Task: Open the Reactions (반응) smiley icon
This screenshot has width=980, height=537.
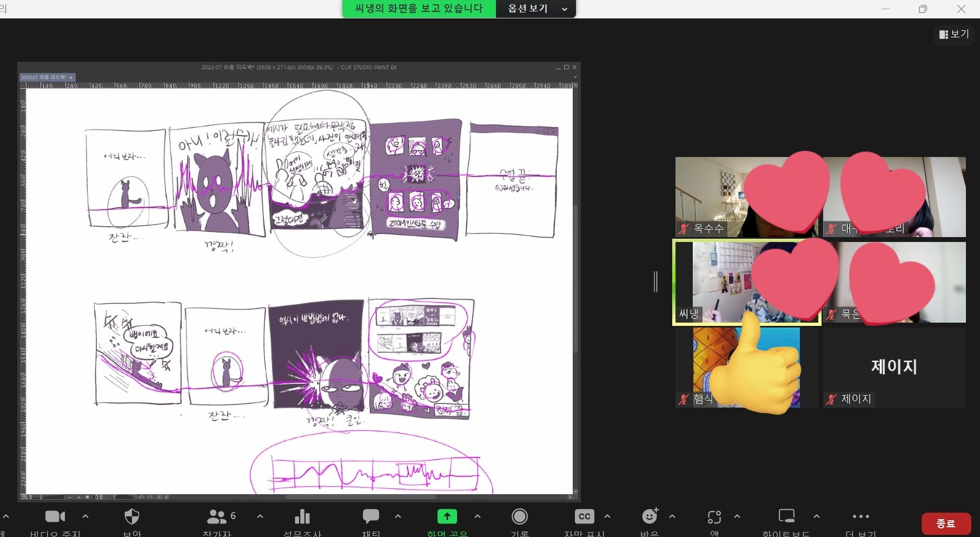Action: tap(650, 516)
